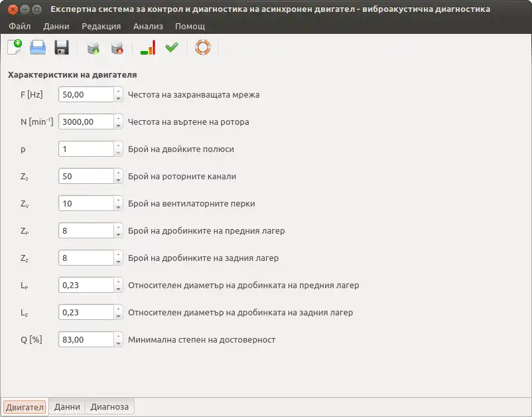Increase the Lz relative diameter value

(118, 308)
